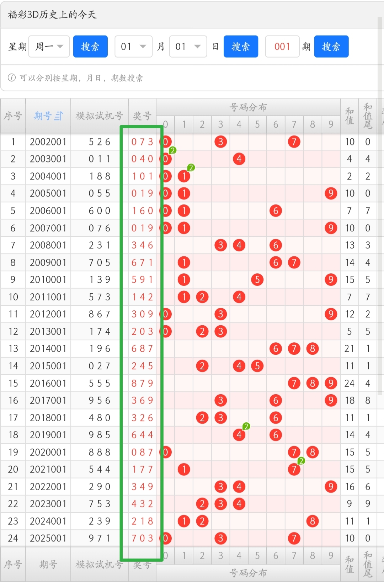Select period 2013001 cell
Image resolution: width=384 pixels, height=588 pixels.
click(x=48, y=331)
